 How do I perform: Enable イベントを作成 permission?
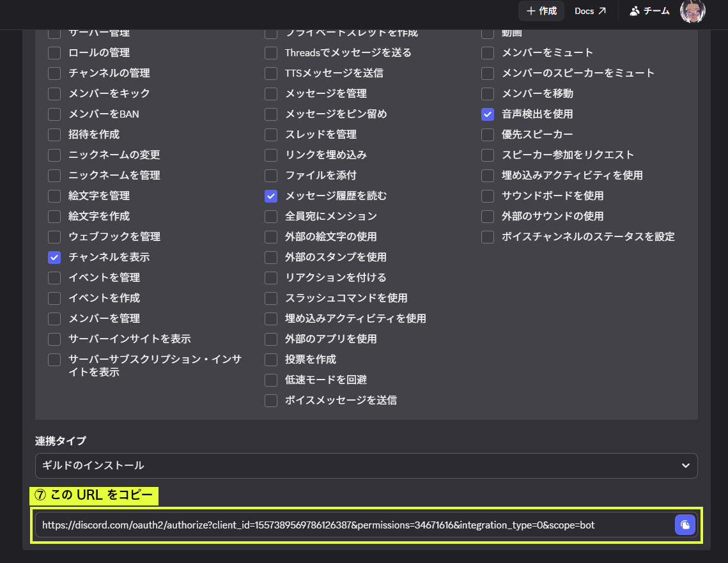[54, 298]
